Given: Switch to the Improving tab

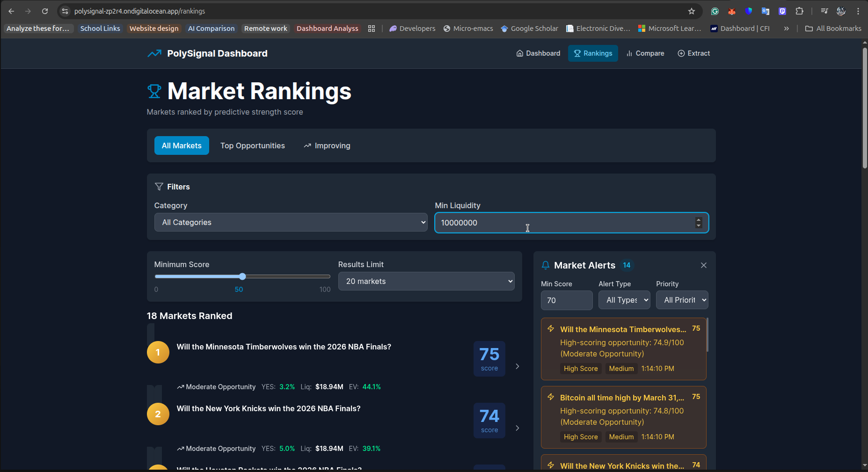Looking at the screenshot, I should pos(327,145).
